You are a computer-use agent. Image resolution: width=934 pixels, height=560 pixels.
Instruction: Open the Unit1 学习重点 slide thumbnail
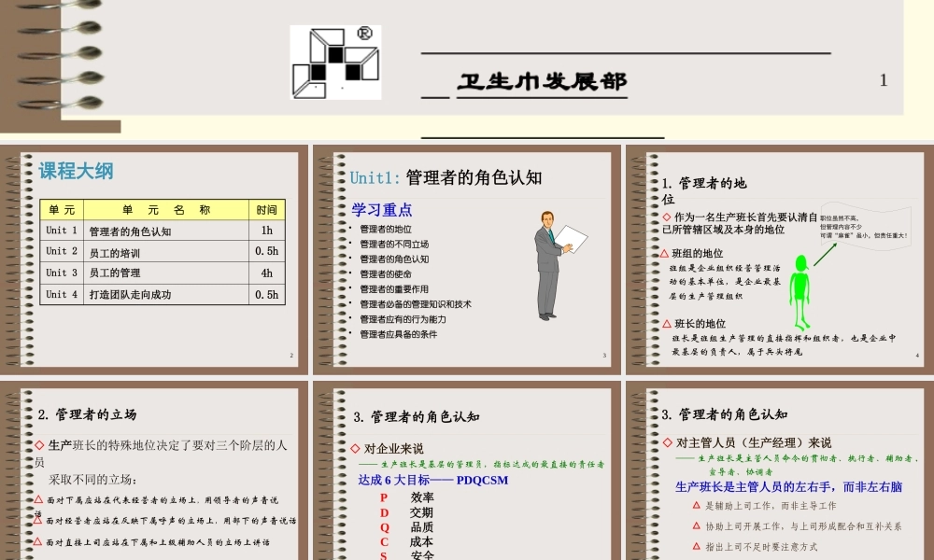466,259
